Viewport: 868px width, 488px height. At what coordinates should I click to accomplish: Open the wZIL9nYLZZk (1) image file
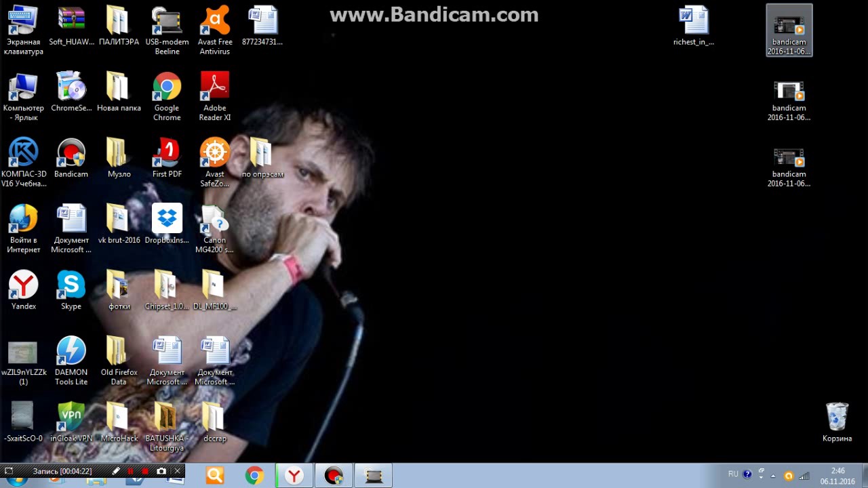tap(23, 363)
